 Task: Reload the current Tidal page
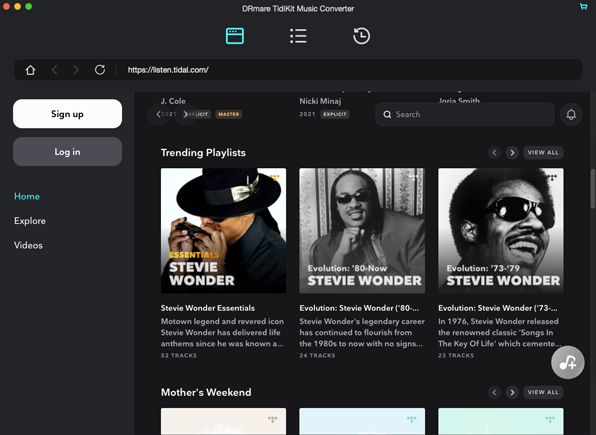100,70
